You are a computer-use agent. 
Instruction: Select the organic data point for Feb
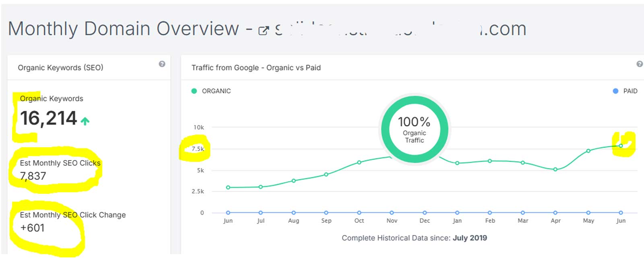(489, 161)
